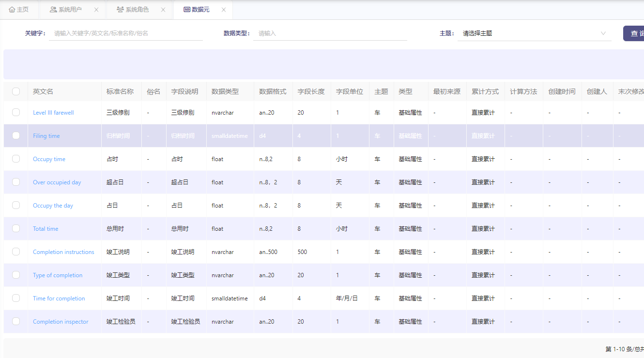Switch to the 系统用户 tab
The image size is (644, 358).
click(73, 10)
